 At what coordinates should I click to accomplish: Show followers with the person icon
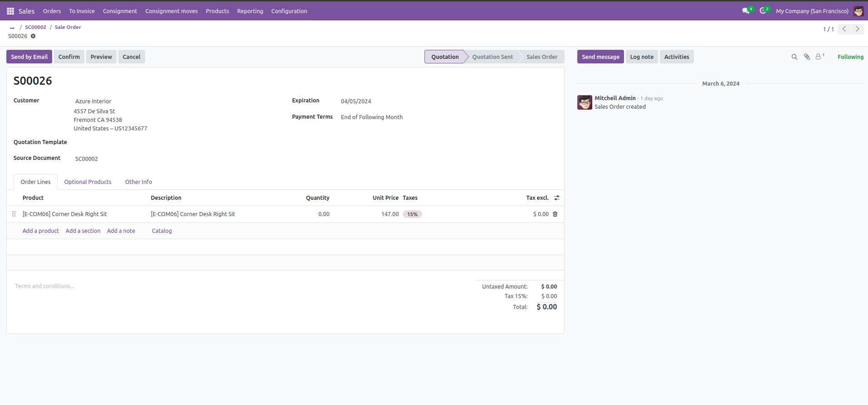[819, 57]
